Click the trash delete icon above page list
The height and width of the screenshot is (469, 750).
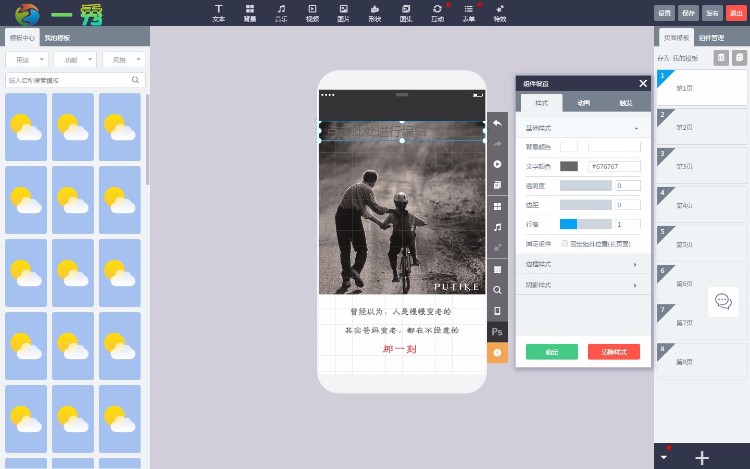pos(721,58)
